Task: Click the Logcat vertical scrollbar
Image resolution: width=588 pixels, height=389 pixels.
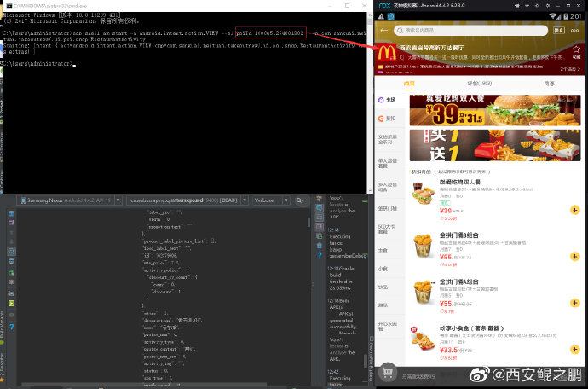Action: pyautogui.click(x=308, y=223)
